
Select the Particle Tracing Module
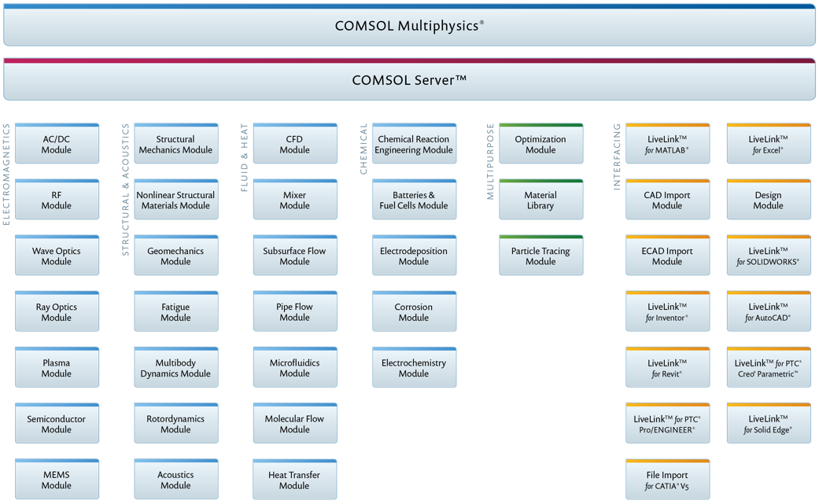(541, 255)
